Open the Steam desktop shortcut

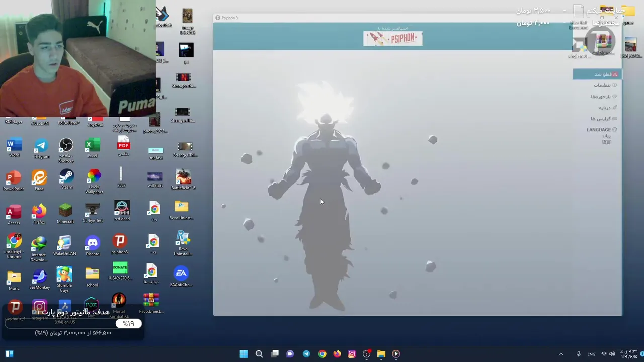tap(66, 180)
